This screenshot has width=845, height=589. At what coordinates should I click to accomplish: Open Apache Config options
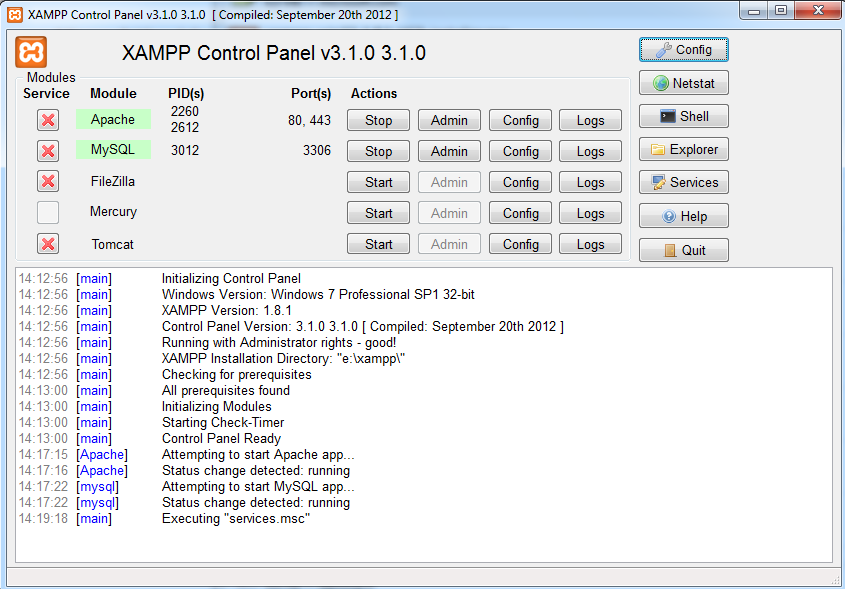521,120
